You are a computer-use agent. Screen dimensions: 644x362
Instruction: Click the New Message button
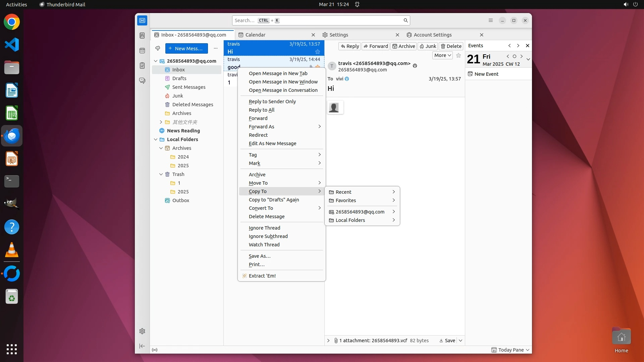186,48
